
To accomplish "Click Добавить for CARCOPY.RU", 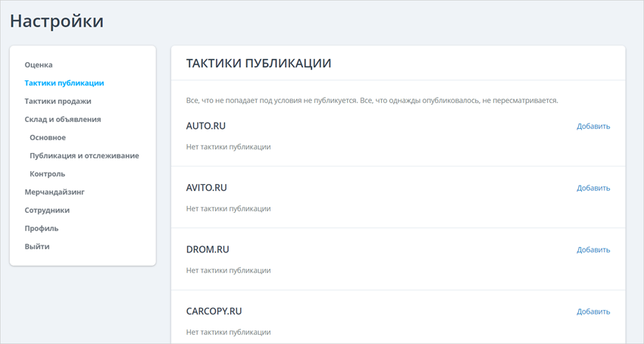I will (x=593, y=311).
